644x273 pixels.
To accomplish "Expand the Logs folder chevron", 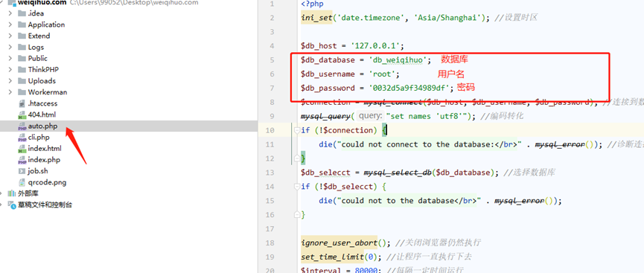I will [10, 47].
